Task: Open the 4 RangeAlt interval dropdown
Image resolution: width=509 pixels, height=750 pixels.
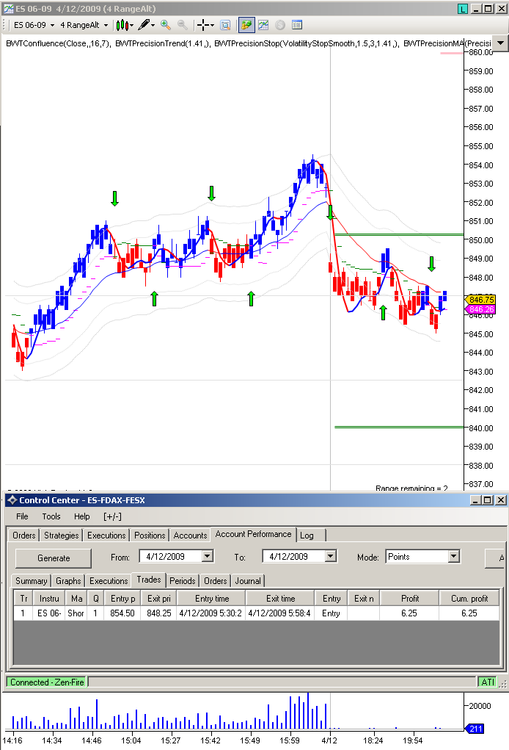Action: (x=84, y=25)
